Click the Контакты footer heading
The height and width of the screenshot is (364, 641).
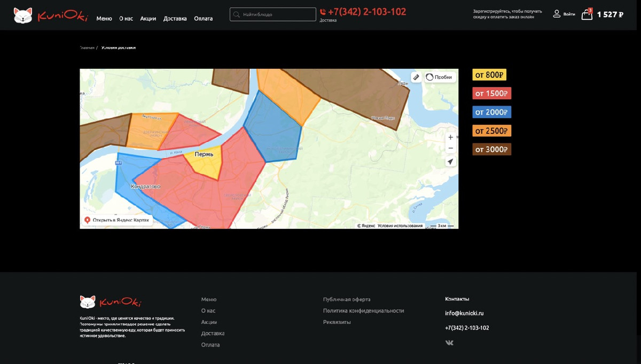[457, 299]
